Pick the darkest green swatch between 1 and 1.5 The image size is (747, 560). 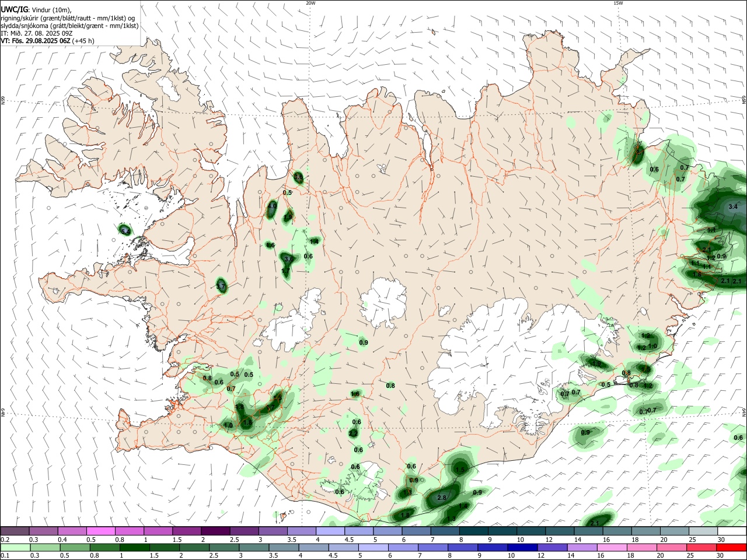click(135, 547)
